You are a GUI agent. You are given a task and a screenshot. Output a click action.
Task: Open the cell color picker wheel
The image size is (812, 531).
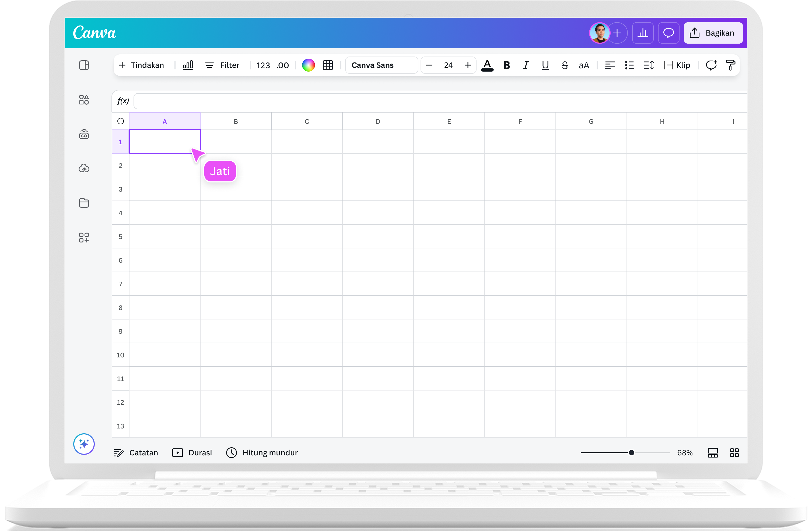pos(309,65)
